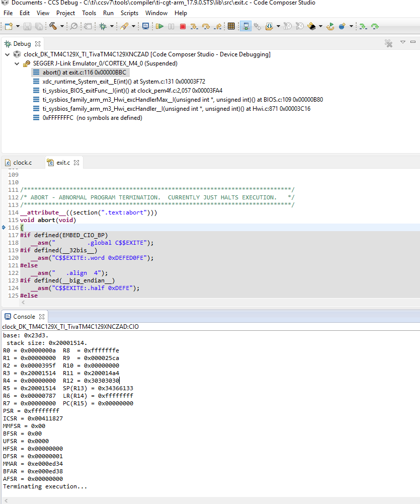Screen dimensions: 420x504
Task: Click the chip Reset CPU icon
Action: click(311, 26)
